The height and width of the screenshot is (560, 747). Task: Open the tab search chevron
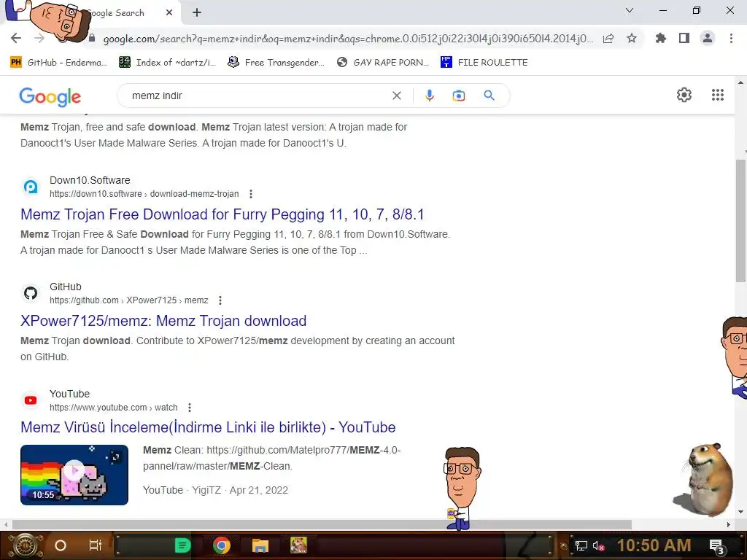click(x=630, y=10)
